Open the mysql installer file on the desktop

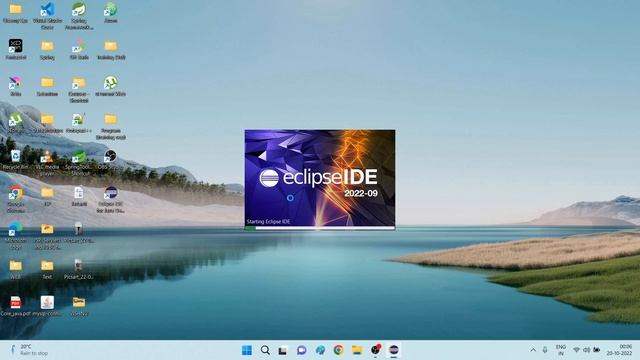pyautogui.click(x=47, y=306)
